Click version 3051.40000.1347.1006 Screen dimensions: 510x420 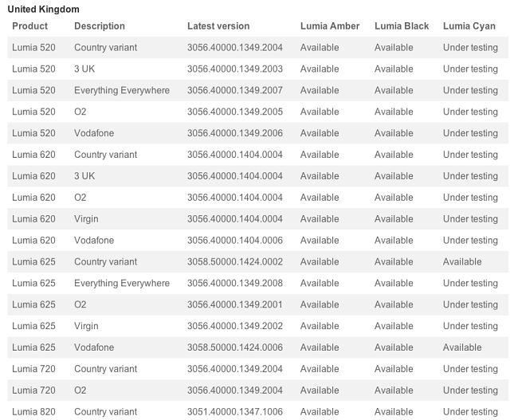(235, 412)
